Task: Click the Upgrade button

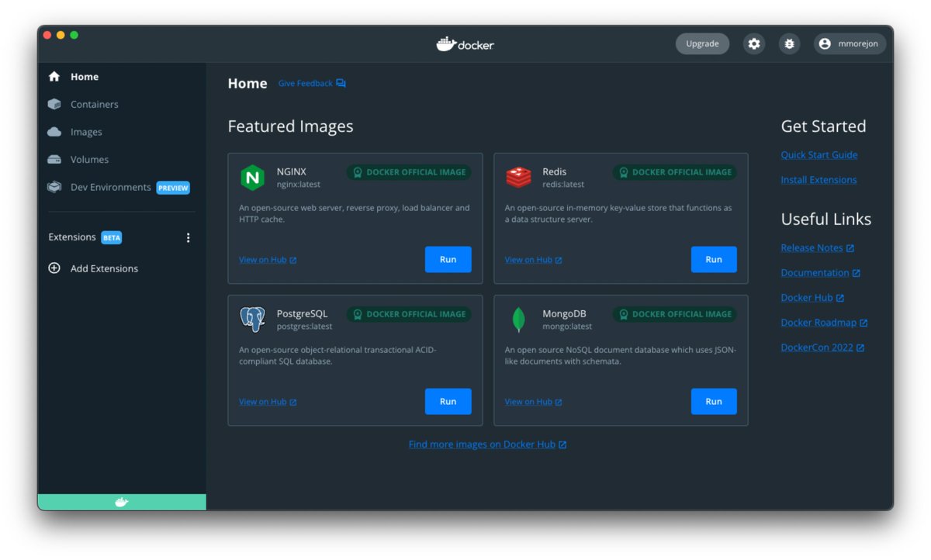Action: 702,44
